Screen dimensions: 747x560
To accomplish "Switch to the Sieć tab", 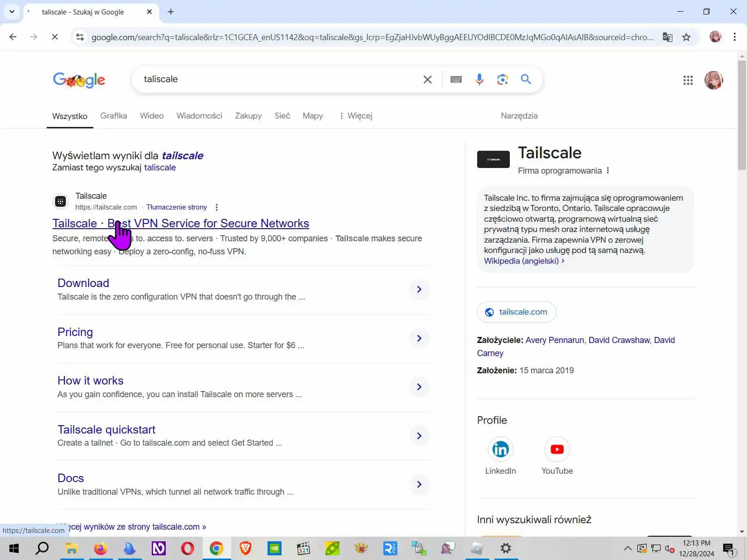I will (282, 116).
